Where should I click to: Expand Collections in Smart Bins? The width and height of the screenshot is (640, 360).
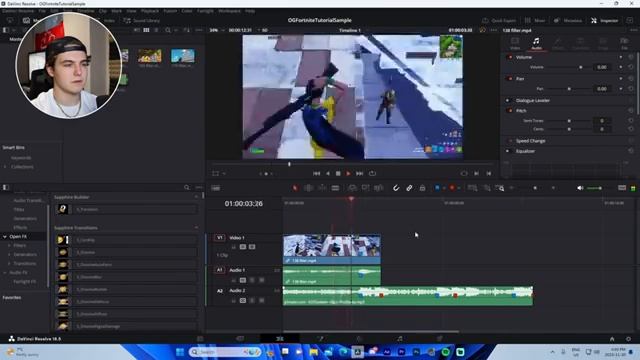coord(5,167)
